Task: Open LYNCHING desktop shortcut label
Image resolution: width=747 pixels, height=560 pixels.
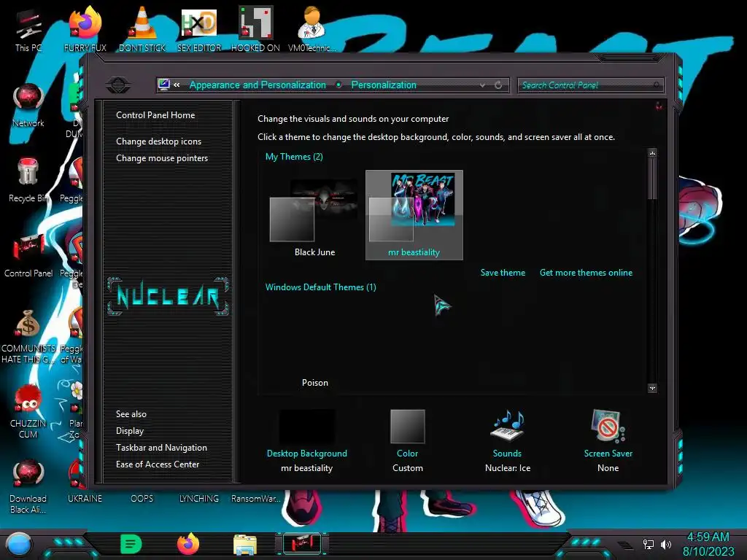Action: tap(199, 499)
